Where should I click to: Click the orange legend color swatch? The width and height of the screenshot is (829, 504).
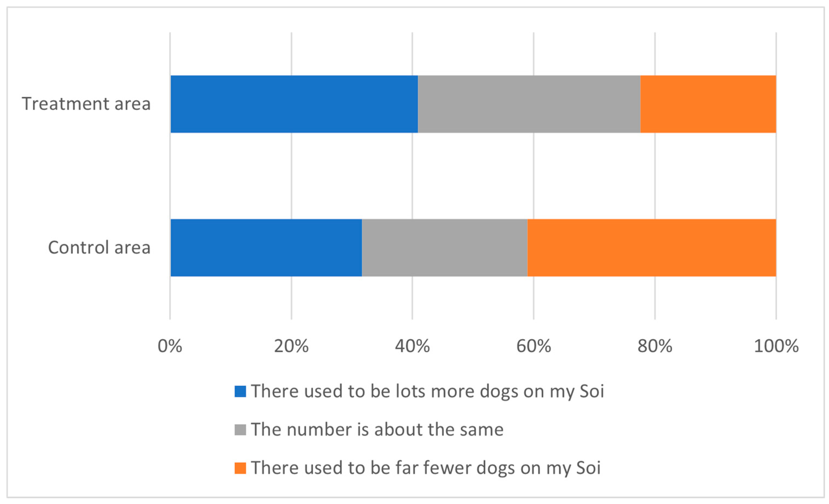tap(240, 468)
